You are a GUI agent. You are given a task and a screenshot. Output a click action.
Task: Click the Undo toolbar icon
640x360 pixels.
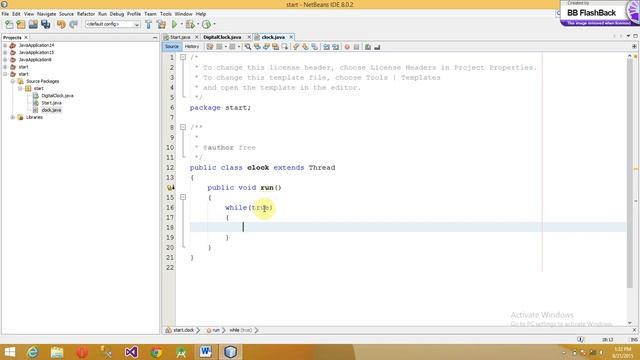[61, 24]
